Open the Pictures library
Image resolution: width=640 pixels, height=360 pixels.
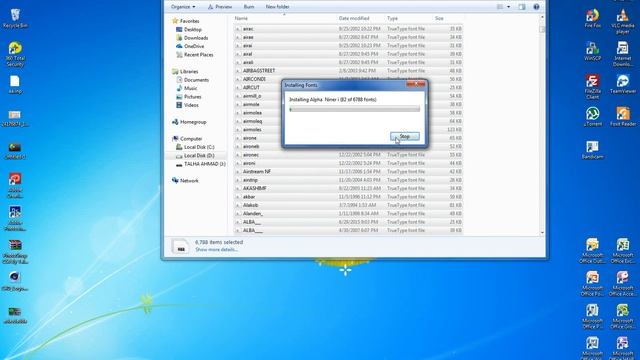pyautogui.click(x=192, y=97)
